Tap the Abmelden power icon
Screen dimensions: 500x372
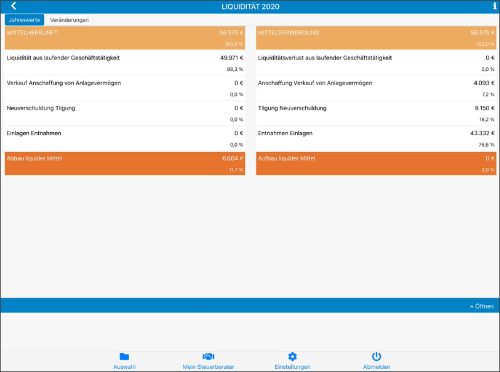click(x=376, y=356)
